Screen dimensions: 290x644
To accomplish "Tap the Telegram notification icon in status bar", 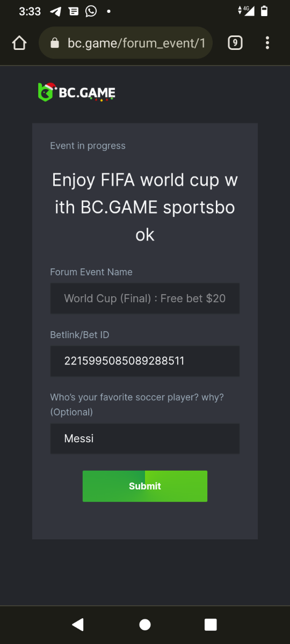I will tap(55, 11).
